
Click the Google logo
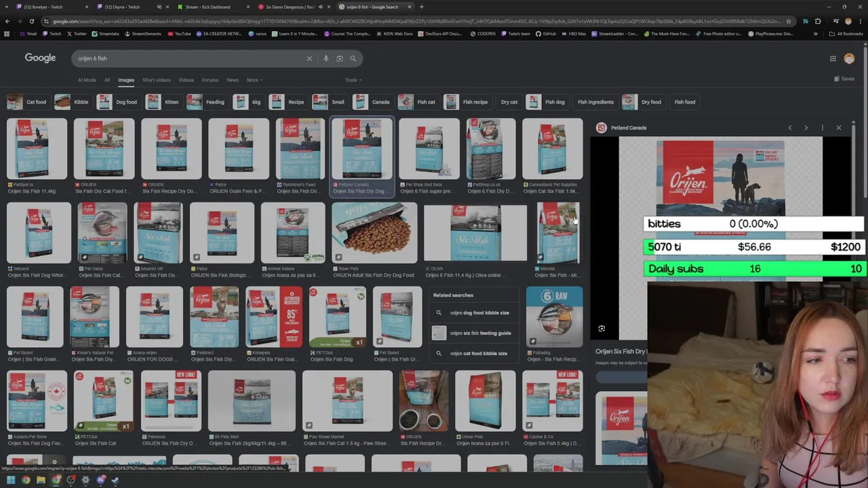coord(40,58)
